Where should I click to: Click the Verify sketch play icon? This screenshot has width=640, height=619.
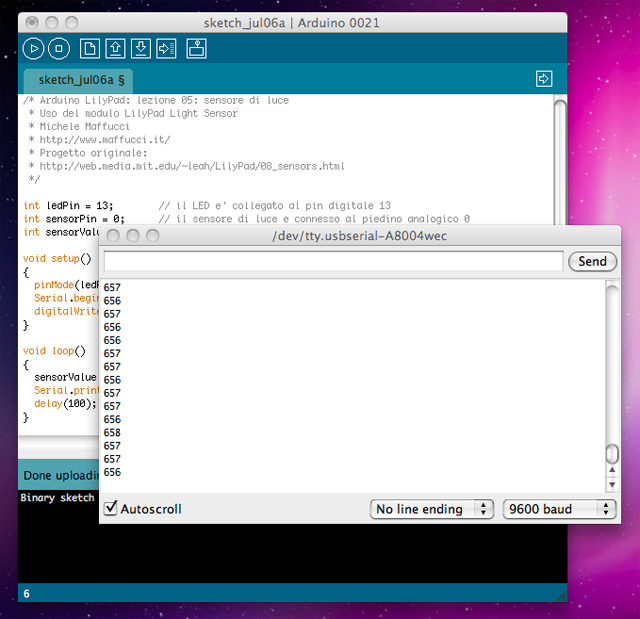tap(34, 48)
